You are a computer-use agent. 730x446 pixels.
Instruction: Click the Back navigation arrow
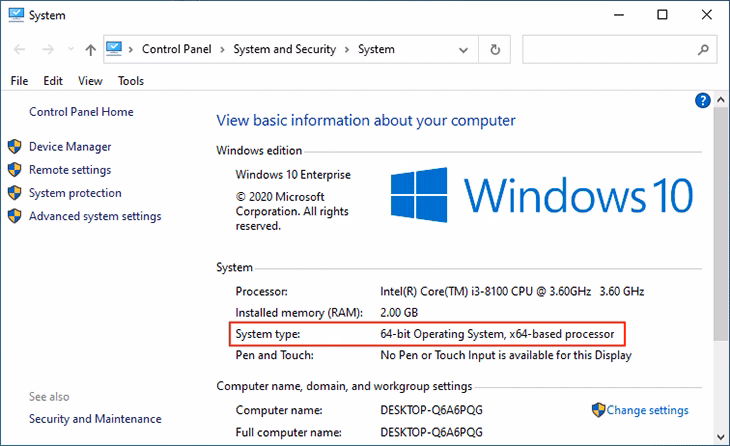[20, 49]
